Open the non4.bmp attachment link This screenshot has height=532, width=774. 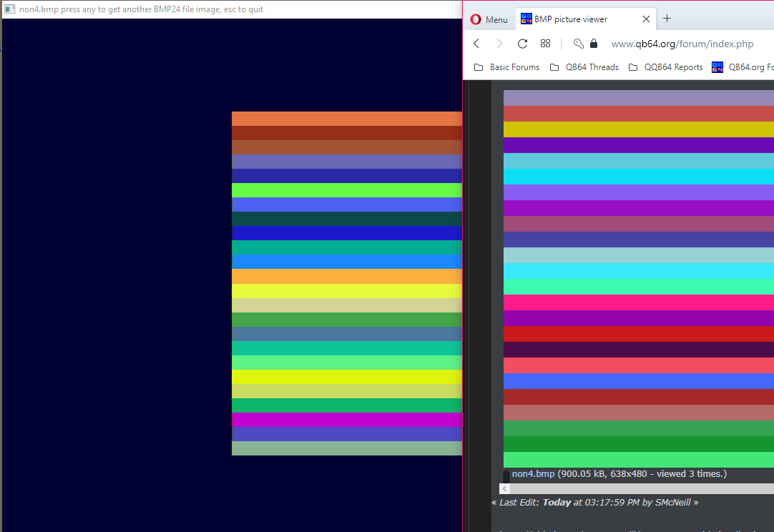pyautogui.click(x=533, y=474)
